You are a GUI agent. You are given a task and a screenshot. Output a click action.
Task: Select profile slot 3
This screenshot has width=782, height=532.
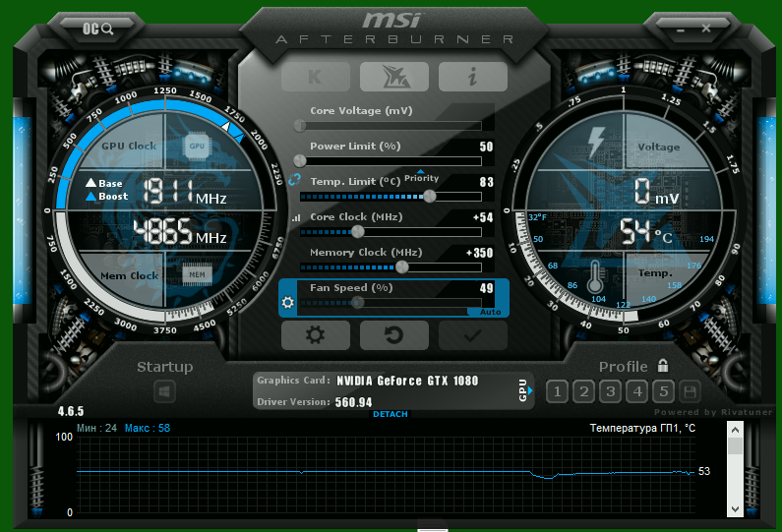(x=611, y=392)
